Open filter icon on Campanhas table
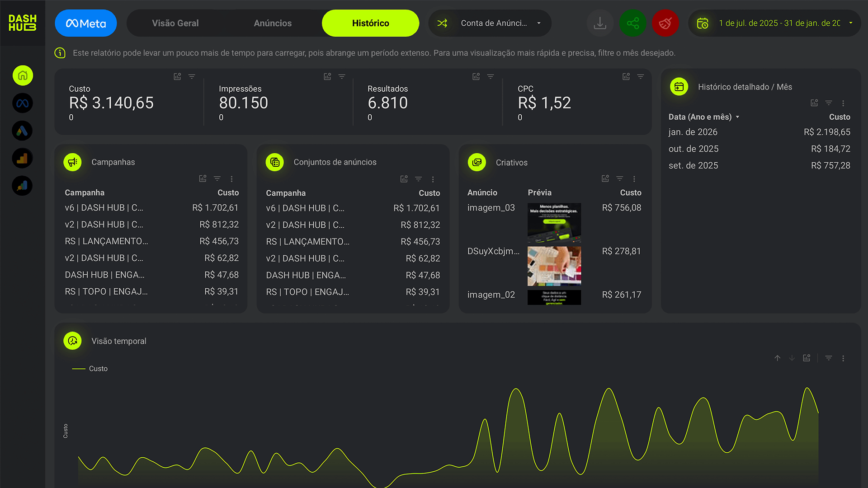This screenshot has width=868, height=488. [217, 178]
